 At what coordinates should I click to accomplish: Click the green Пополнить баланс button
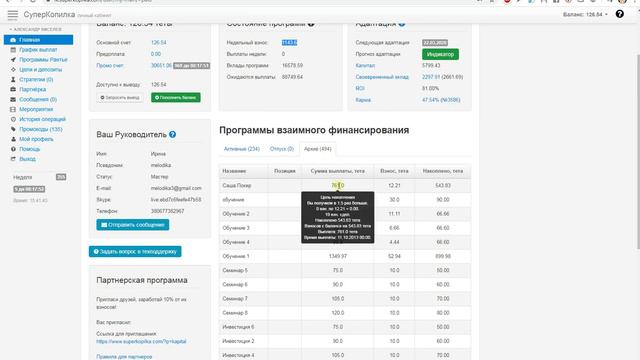(176, 98)
